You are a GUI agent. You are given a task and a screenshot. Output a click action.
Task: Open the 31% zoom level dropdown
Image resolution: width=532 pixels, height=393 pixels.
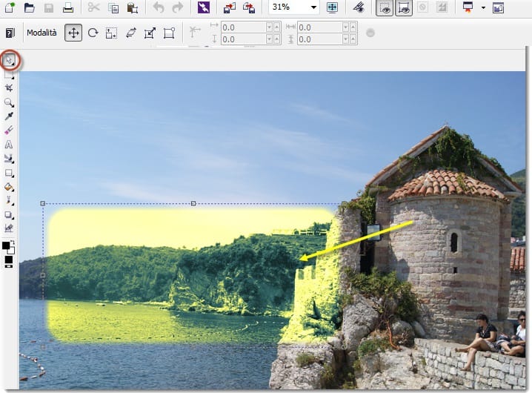click(314, 8)
